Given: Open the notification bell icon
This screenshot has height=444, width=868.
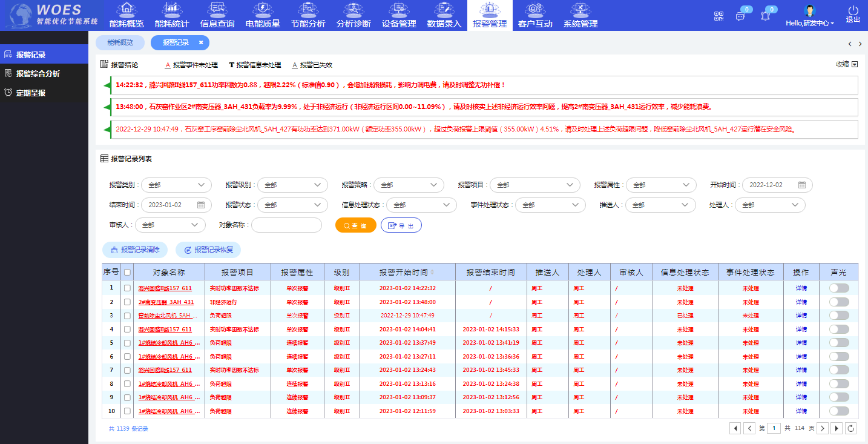Looking at the screenshot, I should 765,16.
